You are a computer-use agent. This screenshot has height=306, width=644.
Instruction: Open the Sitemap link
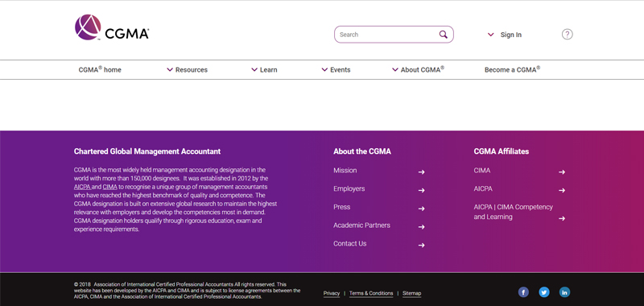(412, 293)
